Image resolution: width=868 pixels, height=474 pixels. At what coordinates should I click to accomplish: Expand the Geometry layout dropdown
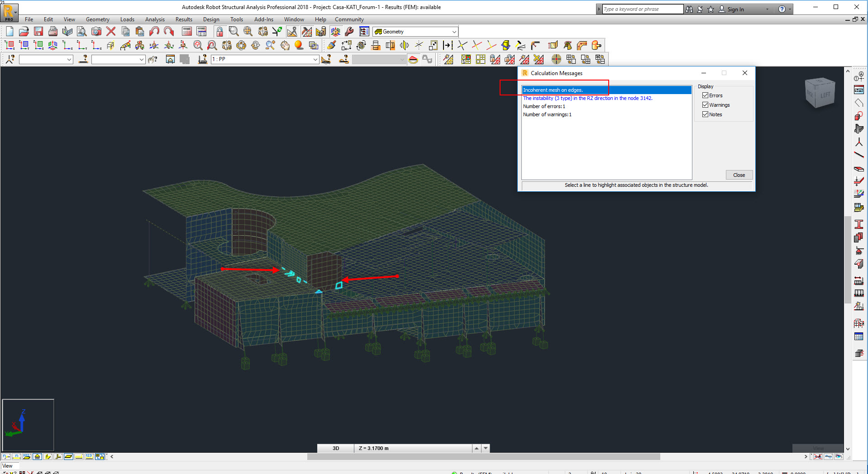(454, 32)
